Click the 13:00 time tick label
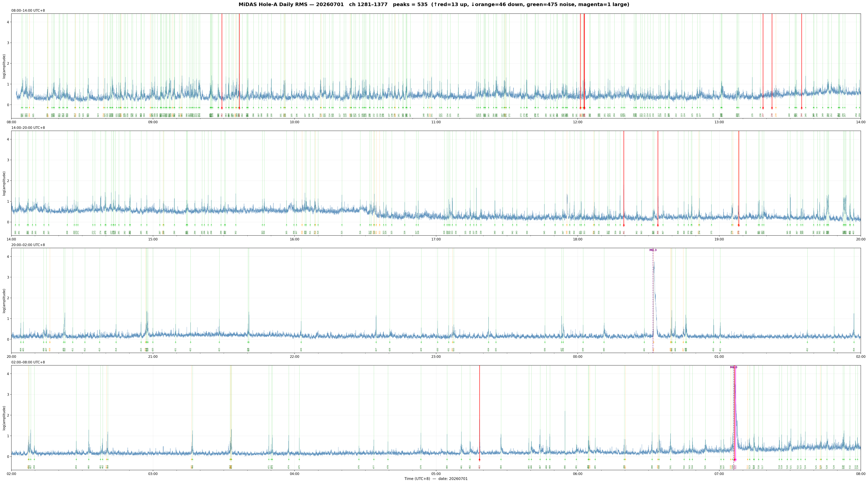This screenshot has height=483, width=868. (x=719, y=122)
